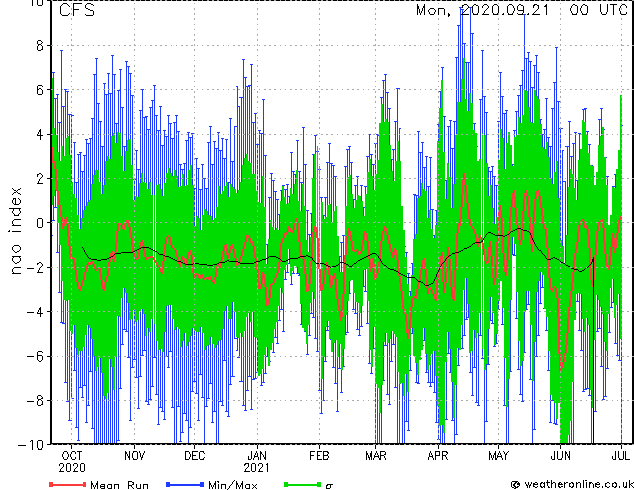The width and height of the screenshot is (634, 490).
Task: Click the y-axis value -8
Action: (35, 401)
